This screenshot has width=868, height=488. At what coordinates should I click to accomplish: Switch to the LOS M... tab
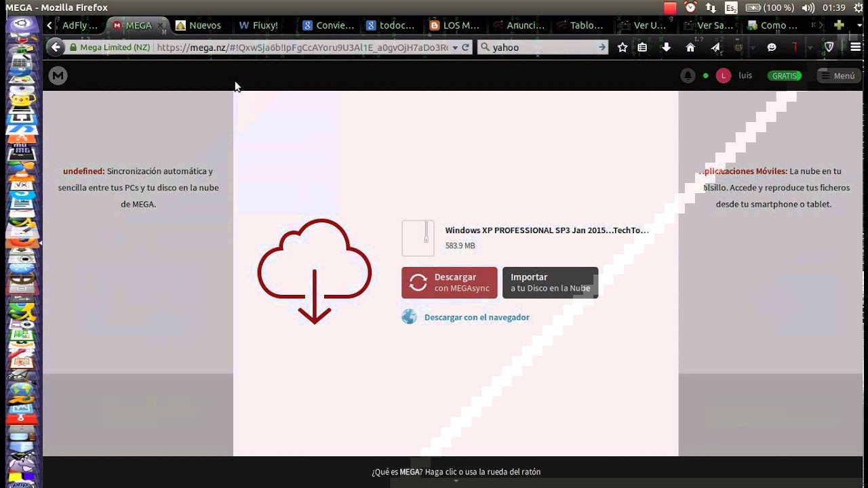(x=454, y=25)
